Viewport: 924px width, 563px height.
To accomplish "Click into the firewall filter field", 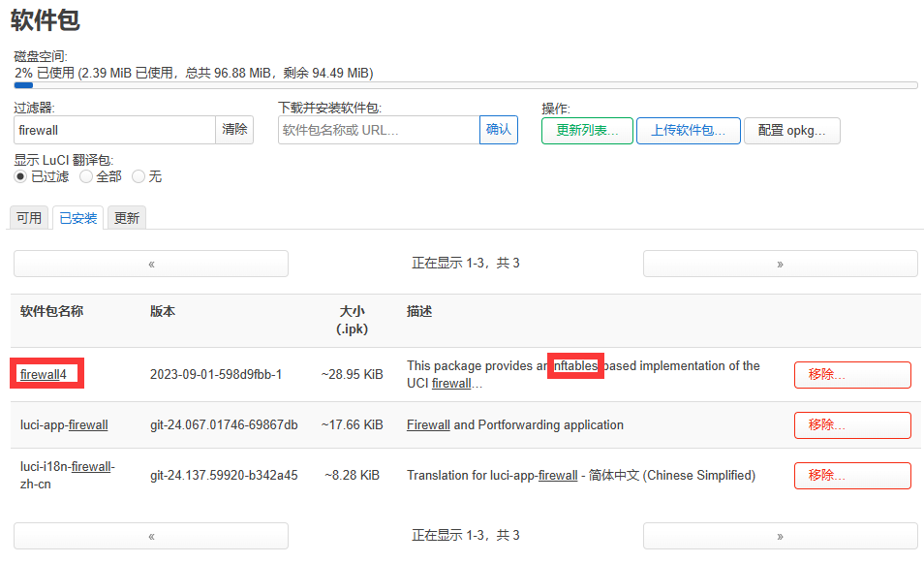I will [x=114, y=130].
